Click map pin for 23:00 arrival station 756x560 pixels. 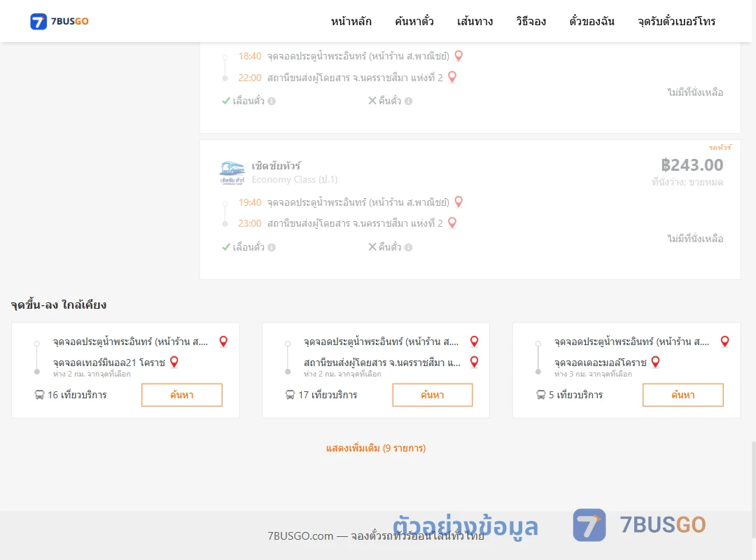pos(452,223)
